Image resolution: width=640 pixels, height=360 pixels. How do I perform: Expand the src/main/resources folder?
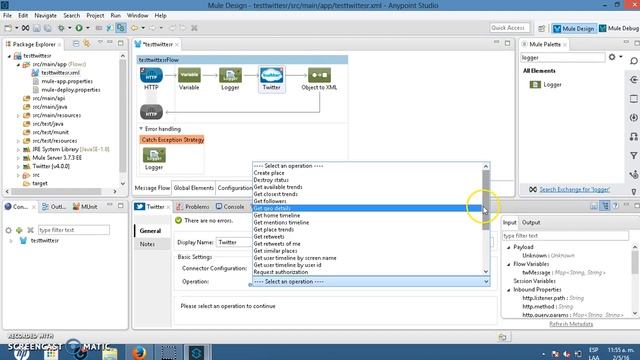coord(18,116)
